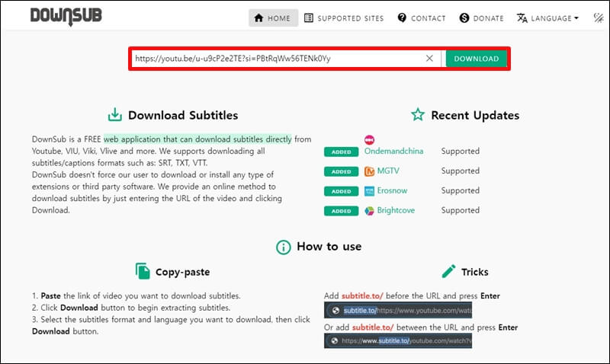This screenshot has width=610, height=364.
Task: Click the ADDED badge beside Ondemandchina
Action: [341, 152]
